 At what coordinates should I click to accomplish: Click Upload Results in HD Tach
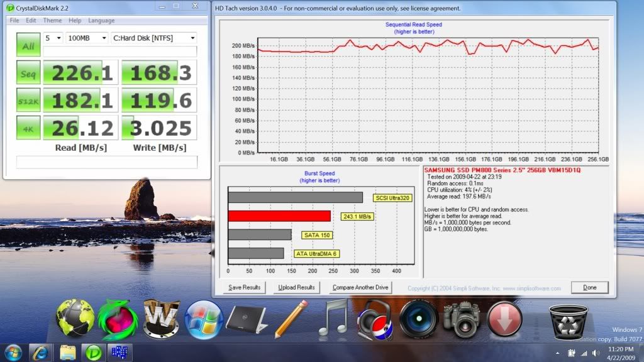[x=297, y=287]
